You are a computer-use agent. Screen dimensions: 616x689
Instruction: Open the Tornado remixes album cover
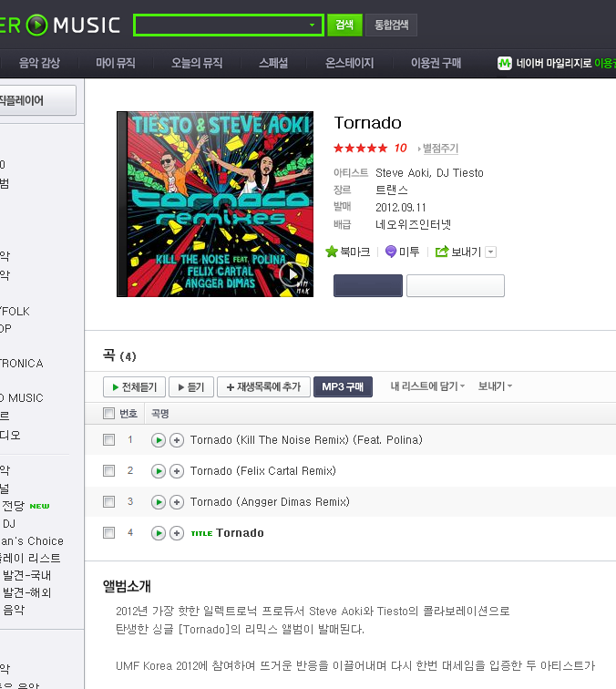coord(215,204)
